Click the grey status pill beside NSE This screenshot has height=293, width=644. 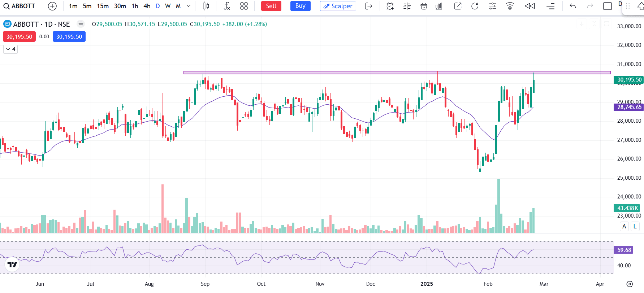(81, 24)
